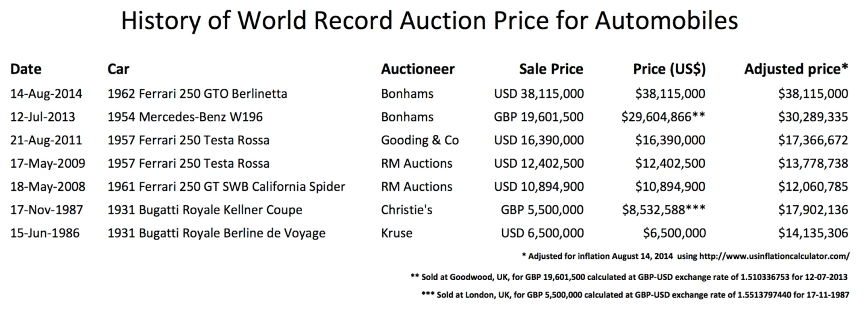This screenshot has width=868, height=309.
Task: Select the 1961 Ferrari California Spider entry
Action: (226, 186)
